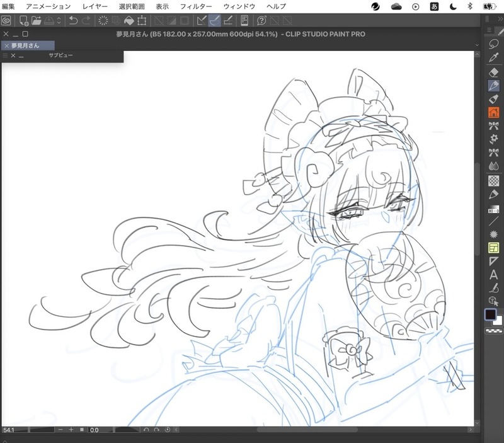Open tool palette hamburger menu
This screenshot has width=504, height=443.
490,30
